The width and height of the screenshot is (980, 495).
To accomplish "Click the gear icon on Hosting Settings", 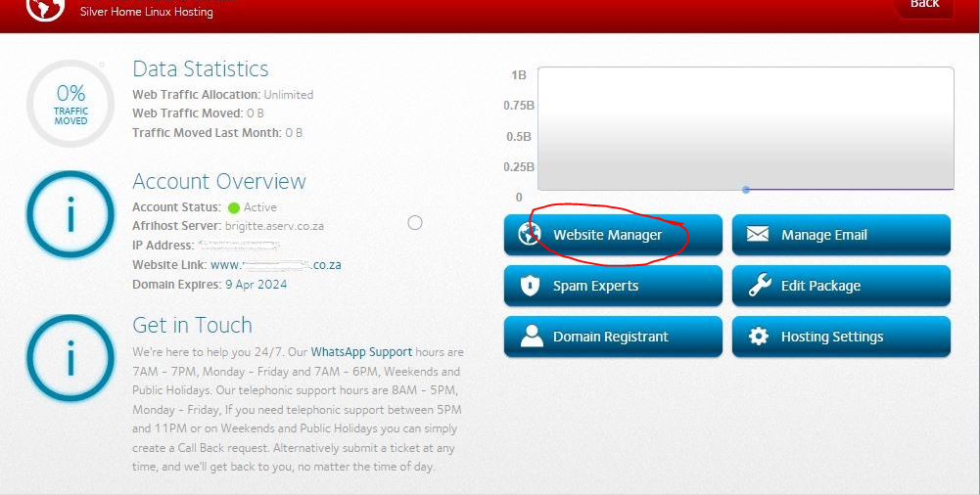I will tap(759, 337).
